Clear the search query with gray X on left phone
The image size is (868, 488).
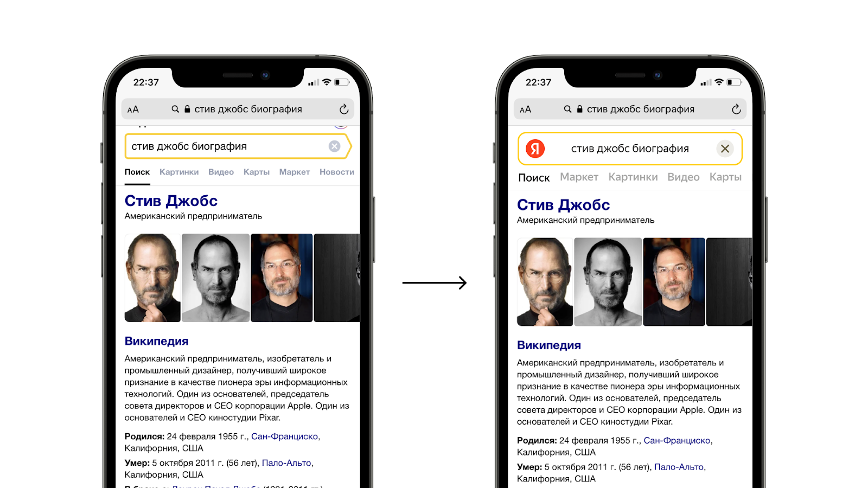(335, 146)
